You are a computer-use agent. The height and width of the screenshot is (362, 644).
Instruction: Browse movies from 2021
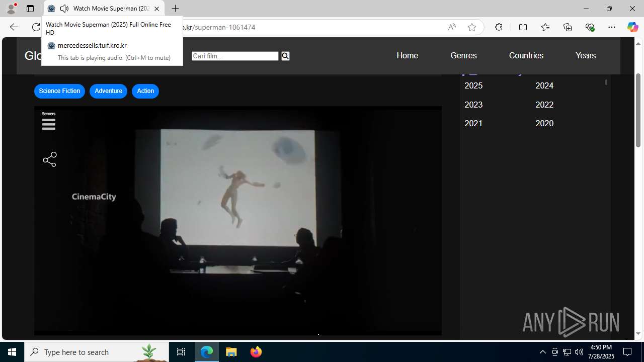pyautogui.click(x=473, y=123)
